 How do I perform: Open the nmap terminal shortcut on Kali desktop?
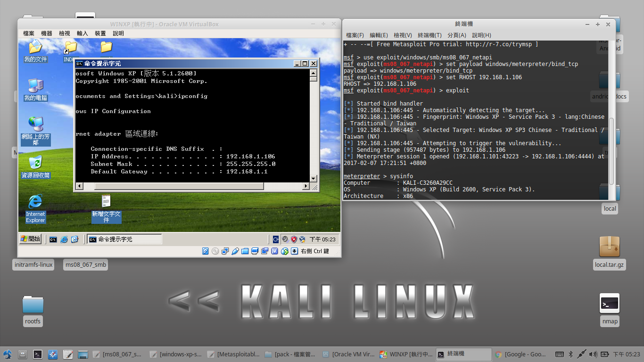coord(610,309)
